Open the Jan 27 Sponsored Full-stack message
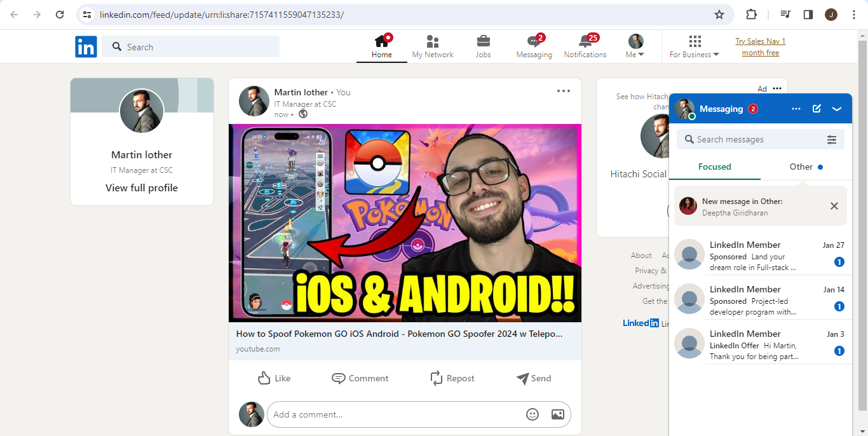 (x=761, y=255)
